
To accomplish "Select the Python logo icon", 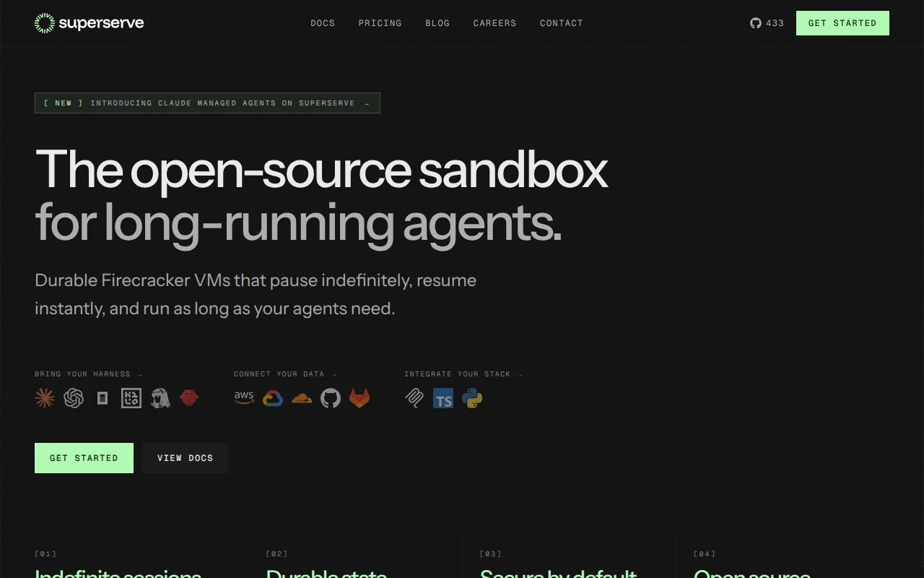I will 472,398.
